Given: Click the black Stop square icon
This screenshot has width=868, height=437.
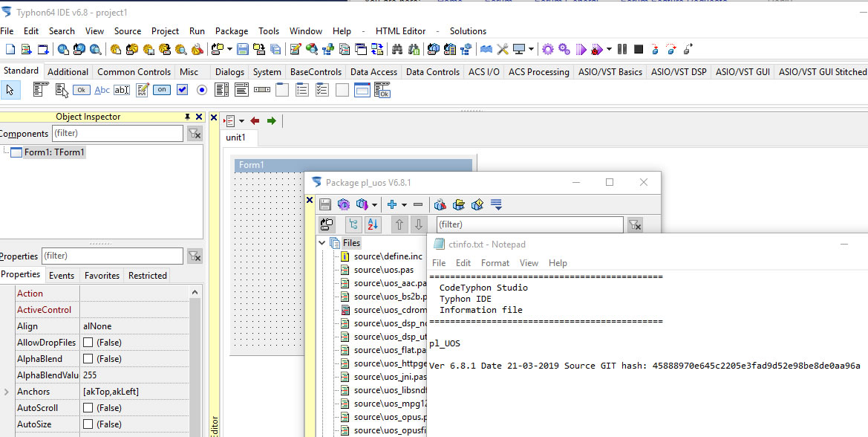Looking at the screenshot, I should [x=639, y=49].
